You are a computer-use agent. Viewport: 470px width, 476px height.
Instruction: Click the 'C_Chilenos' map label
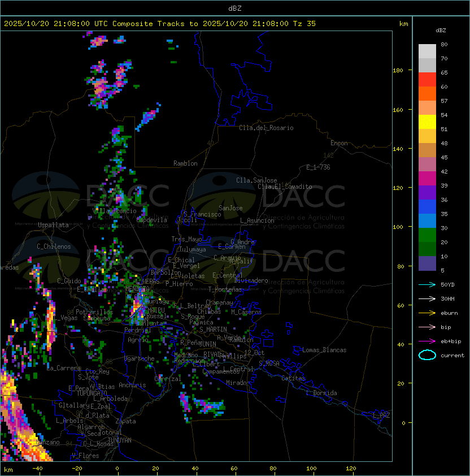54,246
